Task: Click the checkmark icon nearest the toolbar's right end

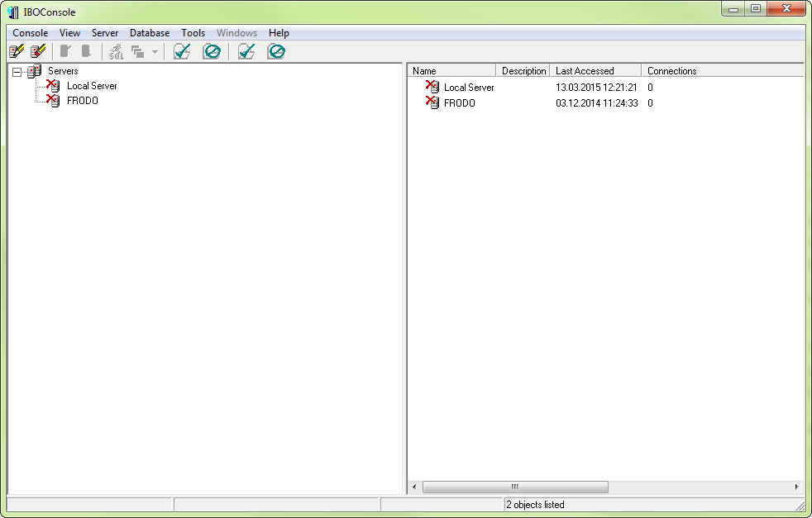Action: [x=246, y=51]
